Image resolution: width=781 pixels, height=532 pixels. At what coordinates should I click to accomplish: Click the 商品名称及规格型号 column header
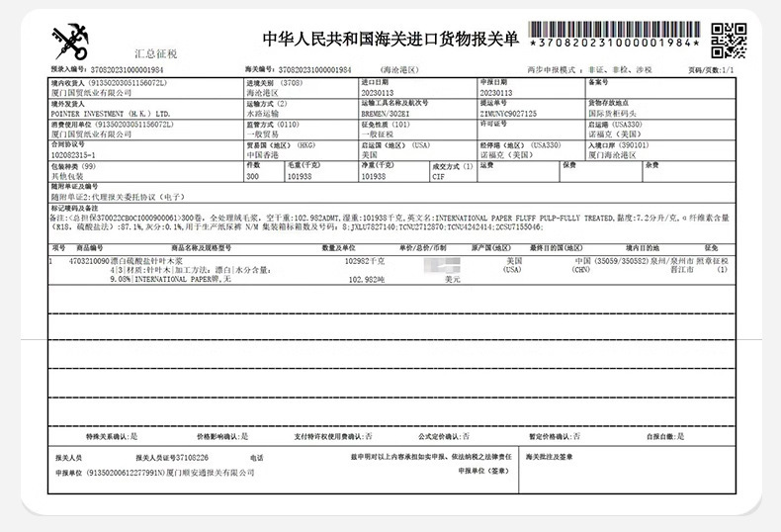point(202,247)
